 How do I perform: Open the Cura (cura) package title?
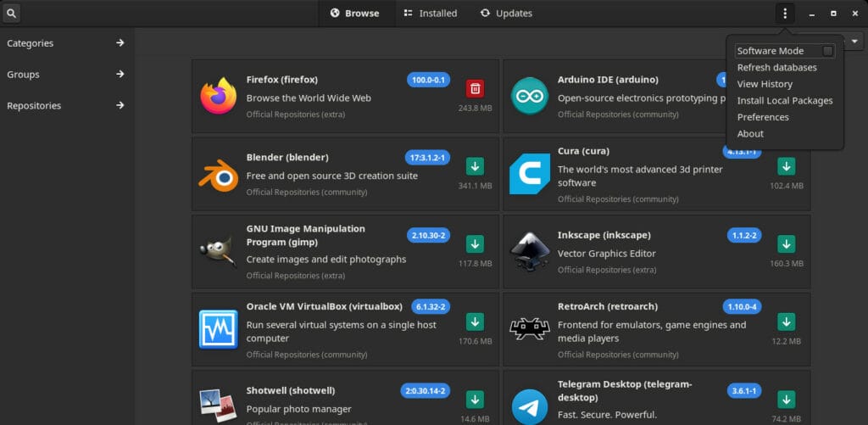click(583, 151)
